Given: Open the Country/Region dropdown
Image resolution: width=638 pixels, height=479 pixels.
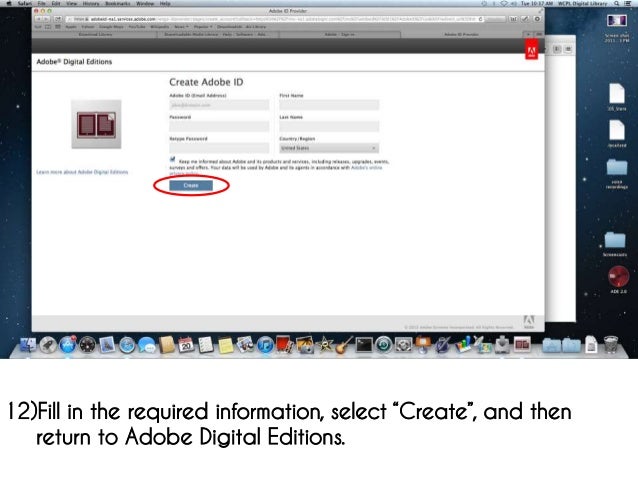Looking at the screenshot, I should [329, 148].
